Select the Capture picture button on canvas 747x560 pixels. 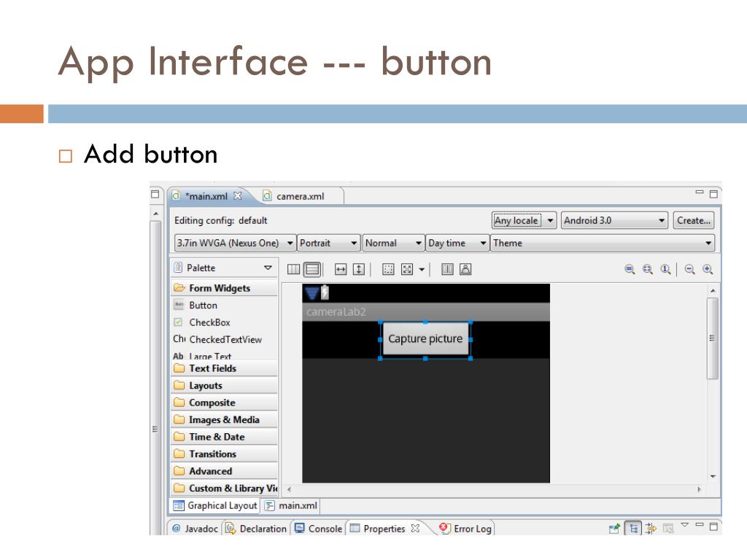(425, 339)
